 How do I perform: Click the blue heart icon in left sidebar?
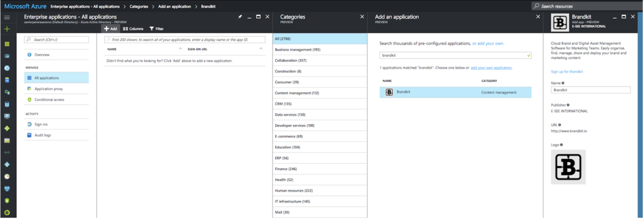point(7,189)
